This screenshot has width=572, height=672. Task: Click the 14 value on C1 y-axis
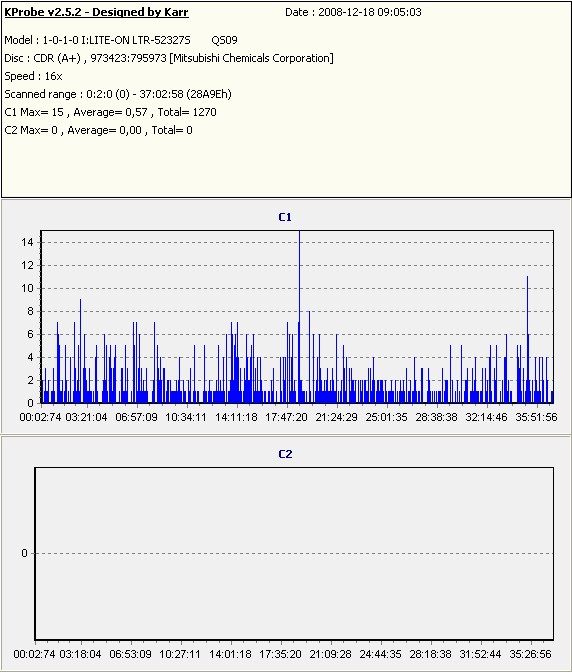pyautogui.click(x=27, y=243)
